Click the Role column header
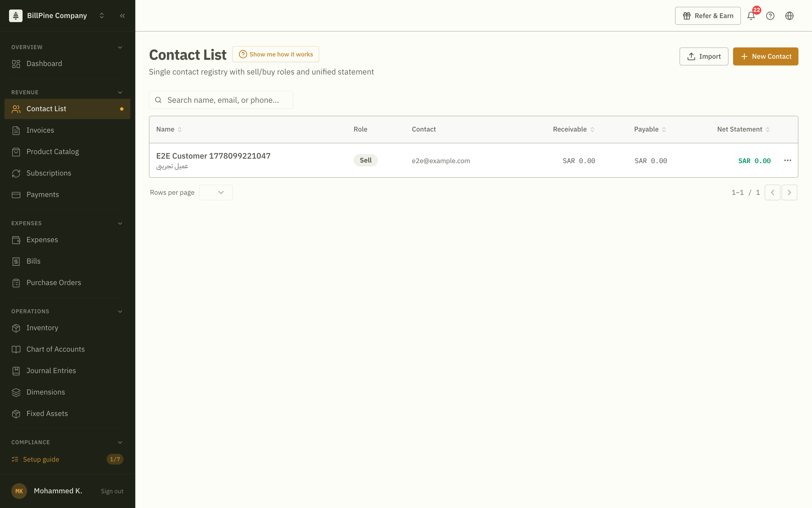This screenshot has height=508, width=812. coord(360,129)
